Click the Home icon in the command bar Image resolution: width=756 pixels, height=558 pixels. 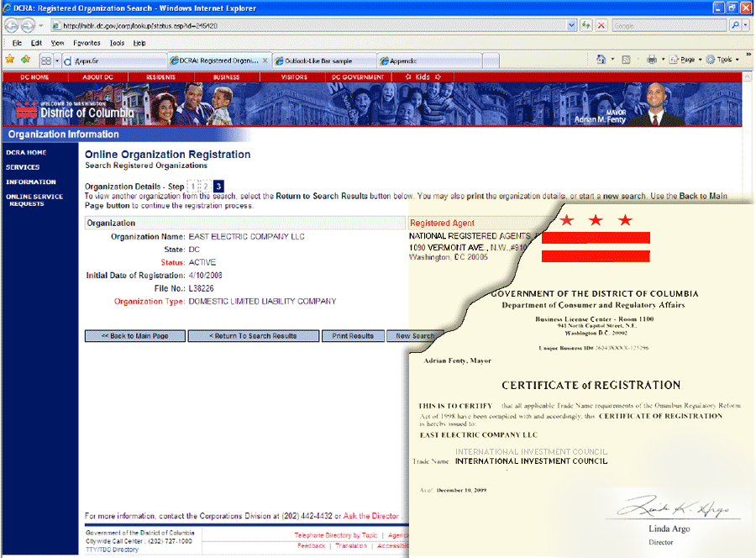[601, 60]
